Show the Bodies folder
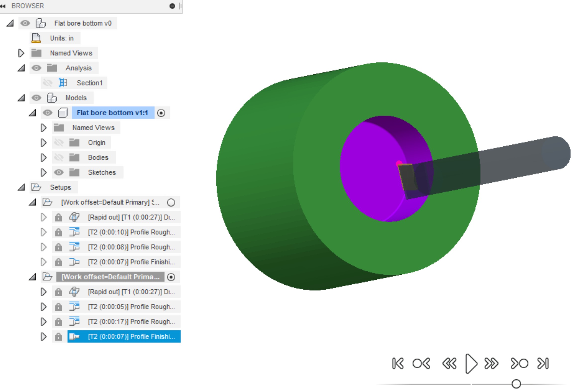This screenshot has height=392, width=588. (x=59, y=158)
